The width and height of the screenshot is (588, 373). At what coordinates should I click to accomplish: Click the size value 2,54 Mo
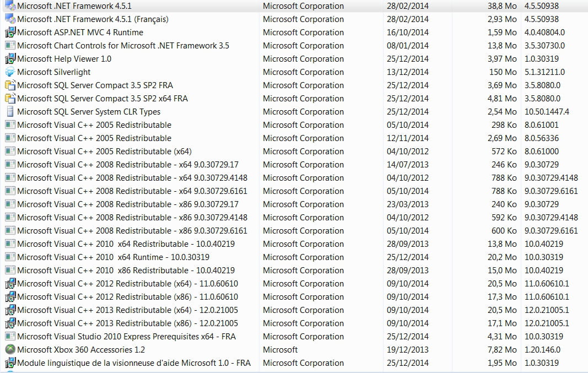pyautogui.click(x=502, y=111)
